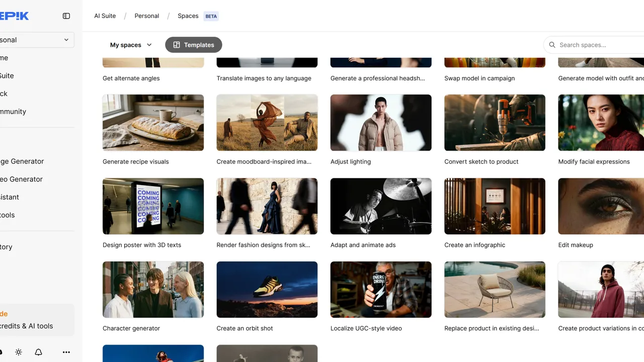Open the My spaces dropdown
This screenshot has height=362, width=644.
pyautogui.click(x=131, y=45)
